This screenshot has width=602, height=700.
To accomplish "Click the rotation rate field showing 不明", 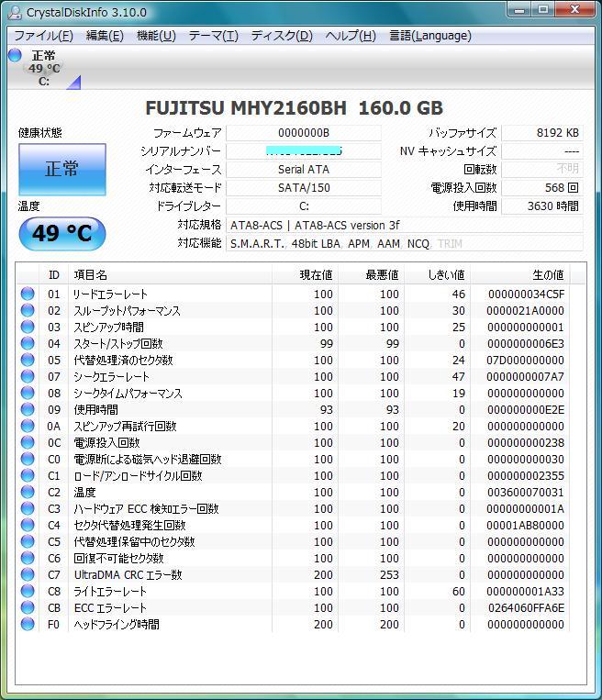I will pyautogui.click(x=542, y=170).
